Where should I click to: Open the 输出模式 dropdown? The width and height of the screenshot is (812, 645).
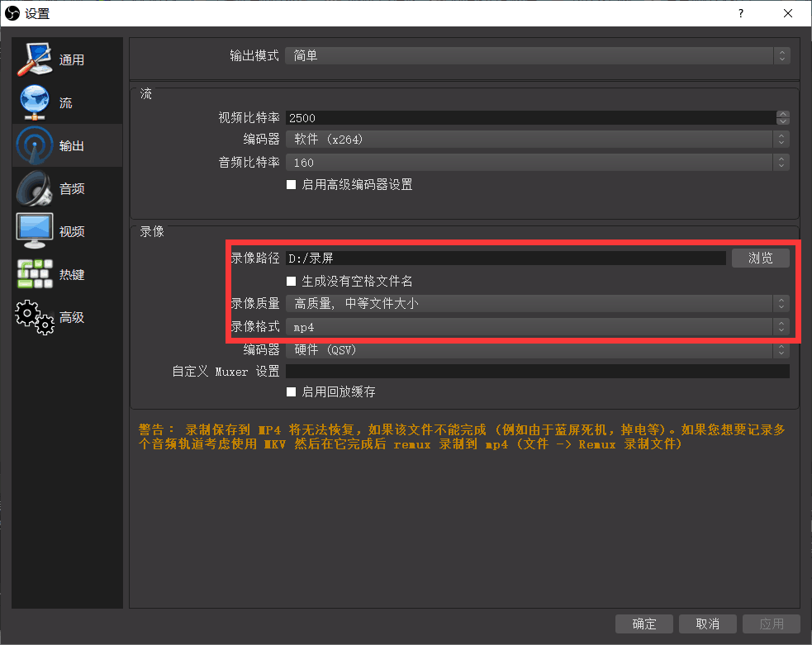[534, 55]
